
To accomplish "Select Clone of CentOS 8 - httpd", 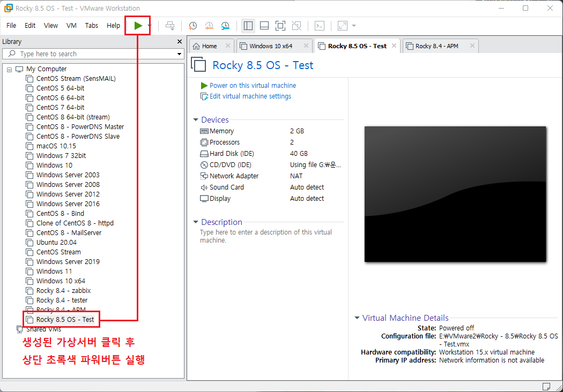I will pyautogui.click(x=75, y=223).
